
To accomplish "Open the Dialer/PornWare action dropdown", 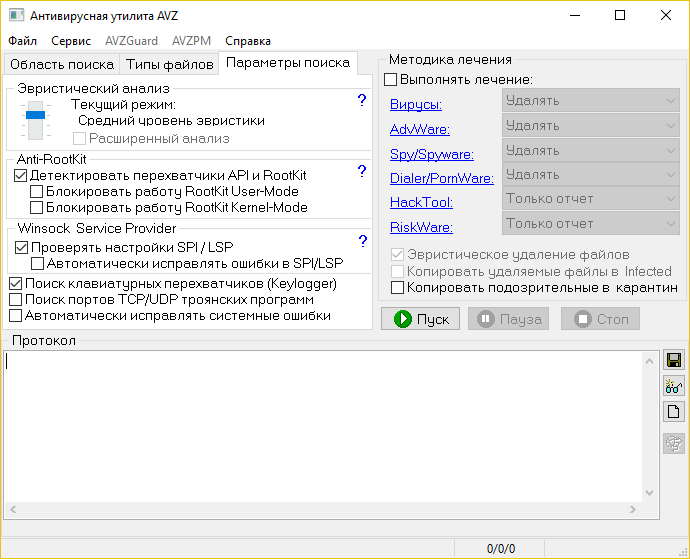I will point(591,175).
